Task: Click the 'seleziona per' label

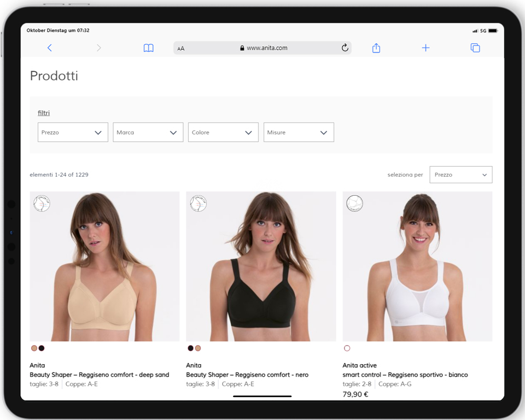Action: pos(405,174)
